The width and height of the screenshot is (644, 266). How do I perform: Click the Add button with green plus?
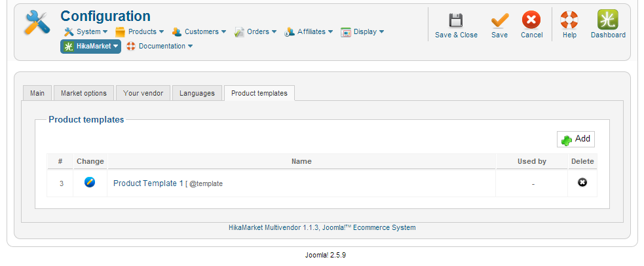coord(576,140)
